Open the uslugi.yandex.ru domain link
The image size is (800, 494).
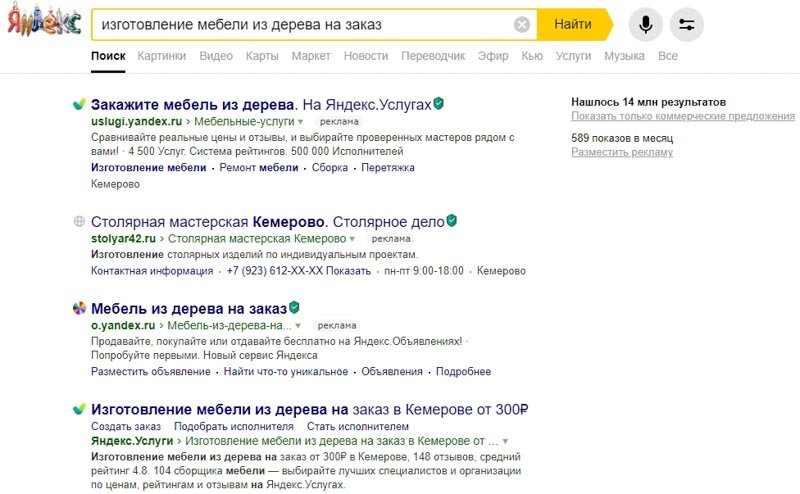(x=136, y=121)
